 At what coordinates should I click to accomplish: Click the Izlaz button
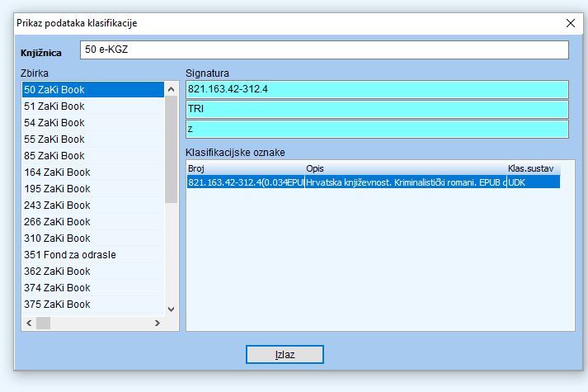285,354
